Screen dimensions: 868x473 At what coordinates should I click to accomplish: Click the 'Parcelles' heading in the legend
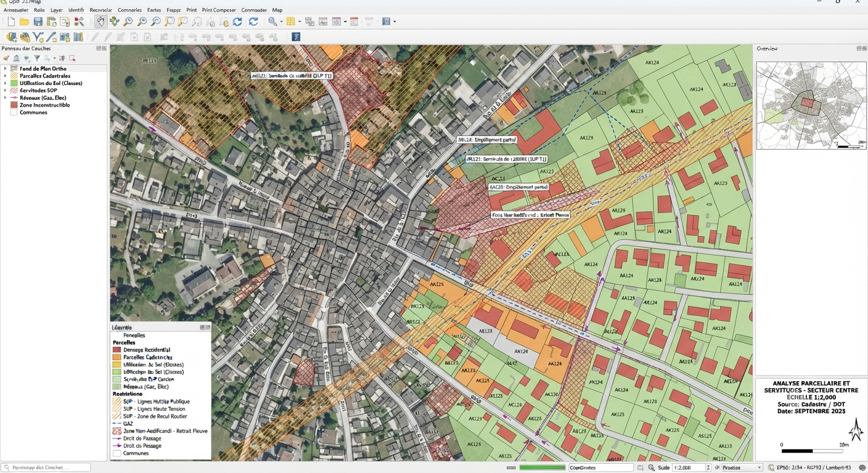[124, 342]
